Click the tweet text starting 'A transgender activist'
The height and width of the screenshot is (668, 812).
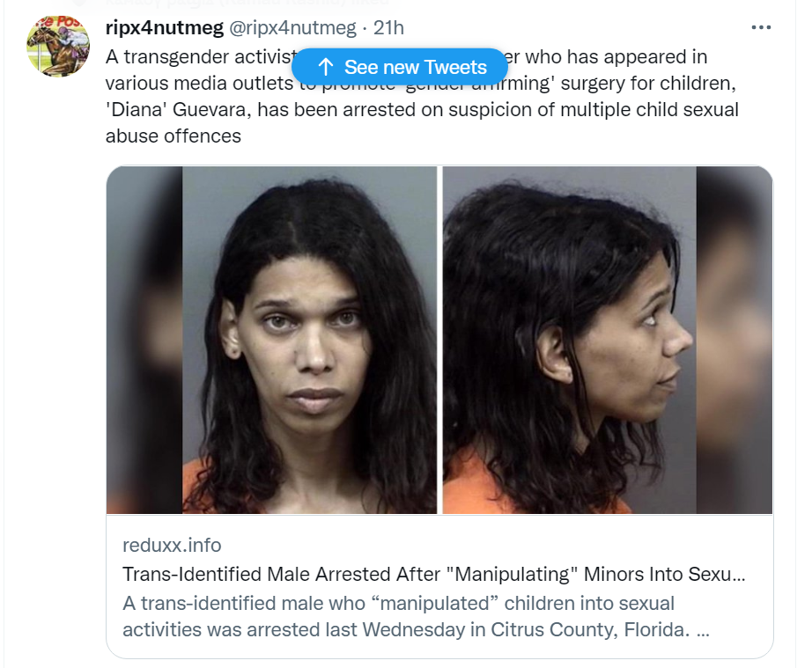click(x=422, y=96)
